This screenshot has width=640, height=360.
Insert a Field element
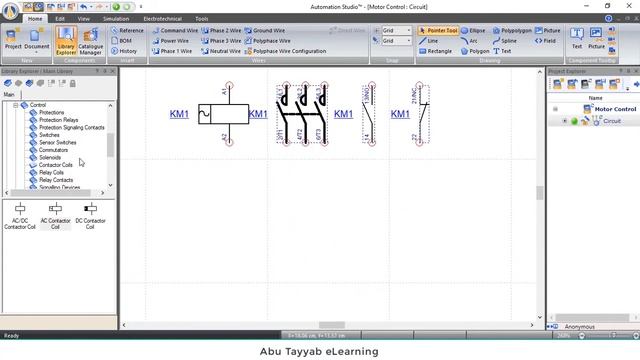[x=545, y=41]
